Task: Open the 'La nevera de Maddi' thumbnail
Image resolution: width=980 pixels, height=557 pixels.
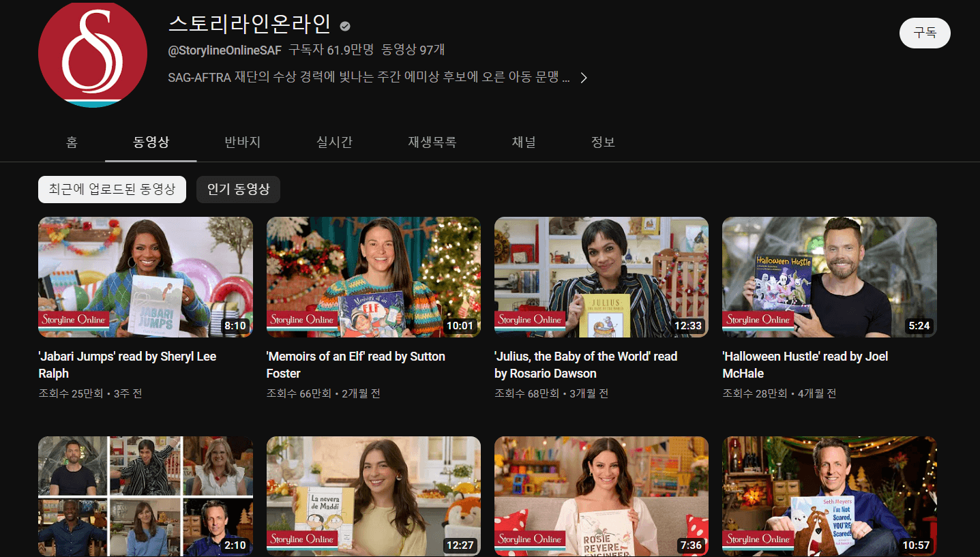Action: pyautogui.click(x=374, y=496)
